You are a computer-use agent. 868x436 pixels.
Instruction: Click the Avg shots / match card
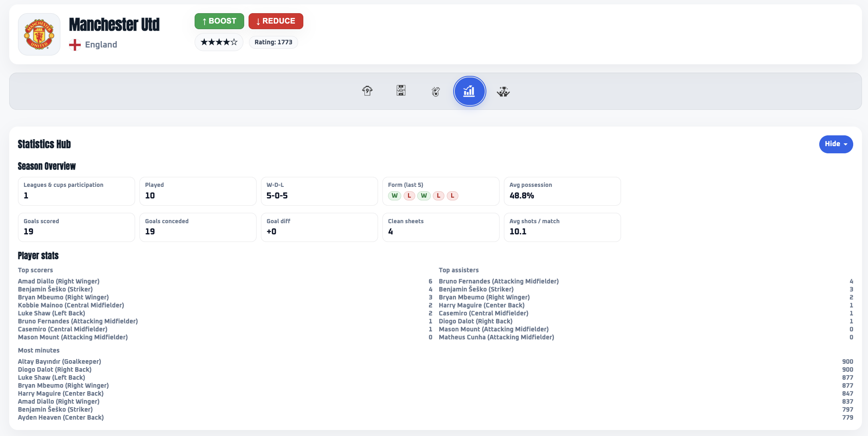(562, 227)
